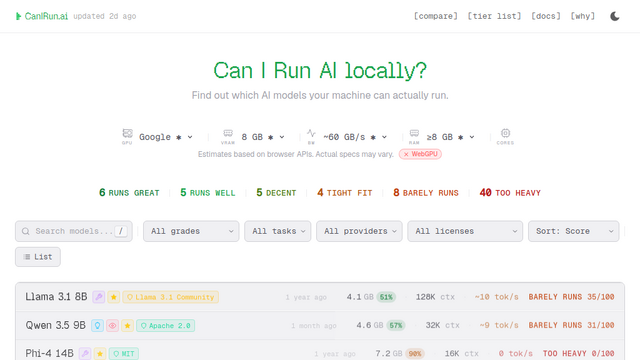Click the search magnifier icon
Image resolution: width=640 pixels, height=360 pixels.
(26, 231)
